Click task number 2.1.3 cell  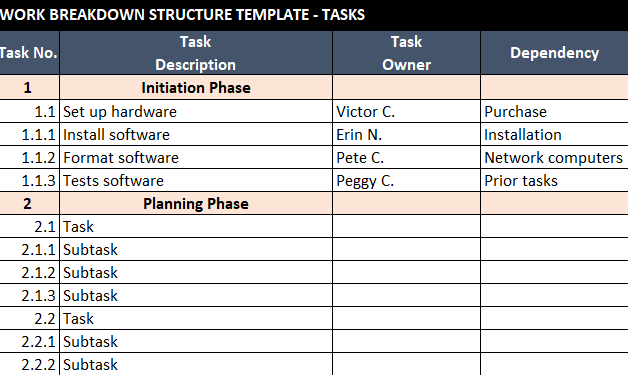click(x=29, y=296)
